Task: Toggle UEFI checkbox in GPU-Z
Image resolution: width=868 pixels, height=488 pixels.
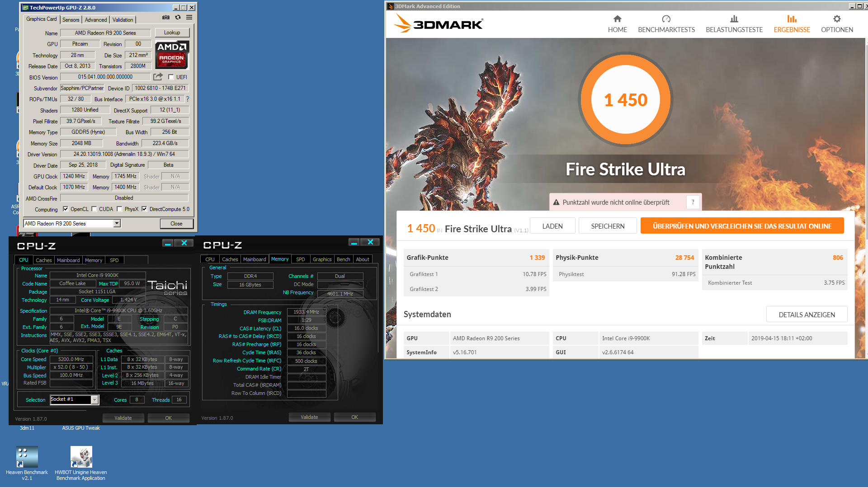Action: [x=171, y=77]
